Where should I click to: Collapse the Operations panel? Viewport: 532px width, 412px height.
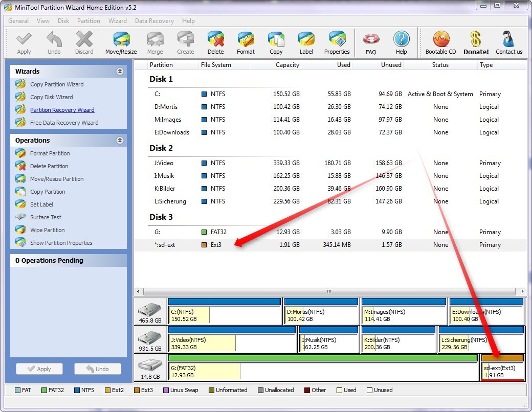tap(120, 141)
